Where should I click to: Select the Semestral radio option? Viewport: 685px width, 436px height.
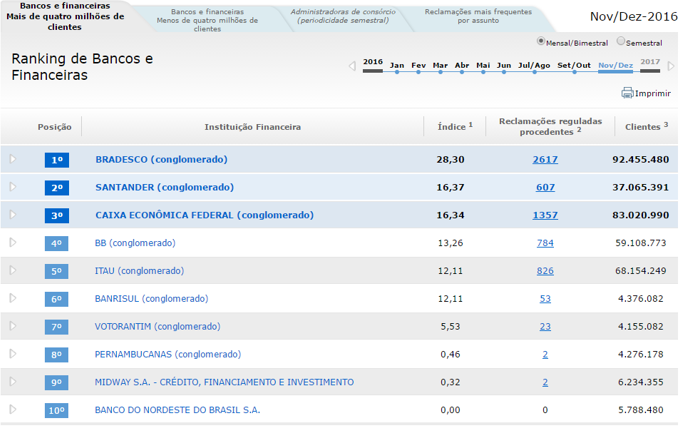point(621,42)
